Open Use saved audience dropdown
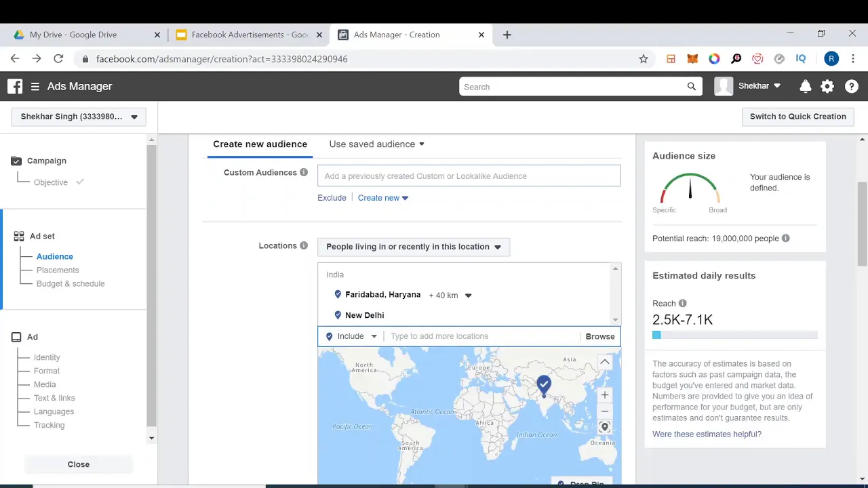Screen dimensions: 868x488 376,144
